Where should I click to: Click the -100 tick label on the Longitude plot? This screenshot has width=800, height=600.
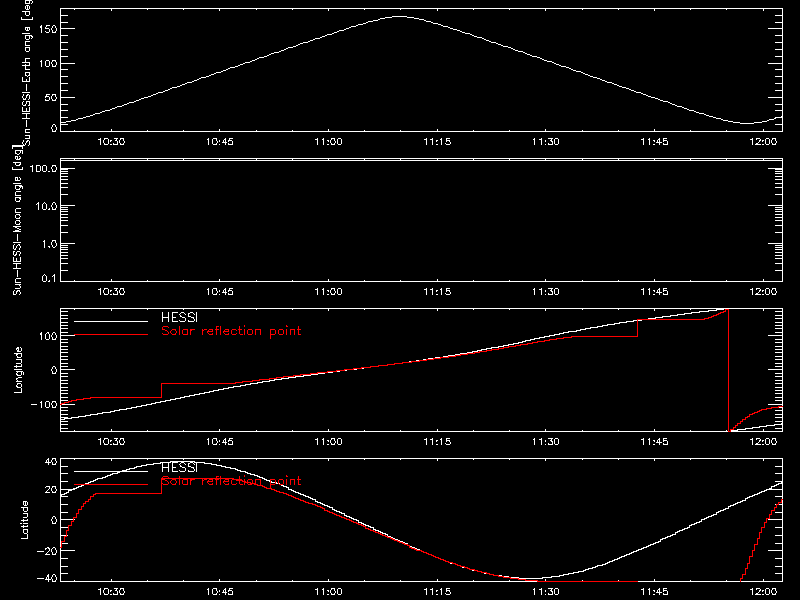tap(44, 404)
